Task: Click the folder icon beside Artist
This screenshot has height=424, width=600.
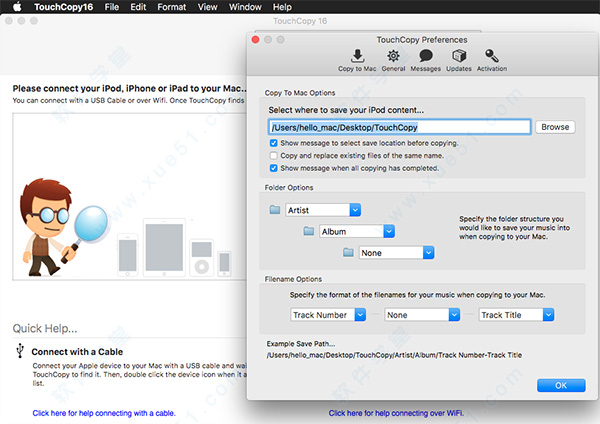Action: pyautogui.click(x=275, y=210)
